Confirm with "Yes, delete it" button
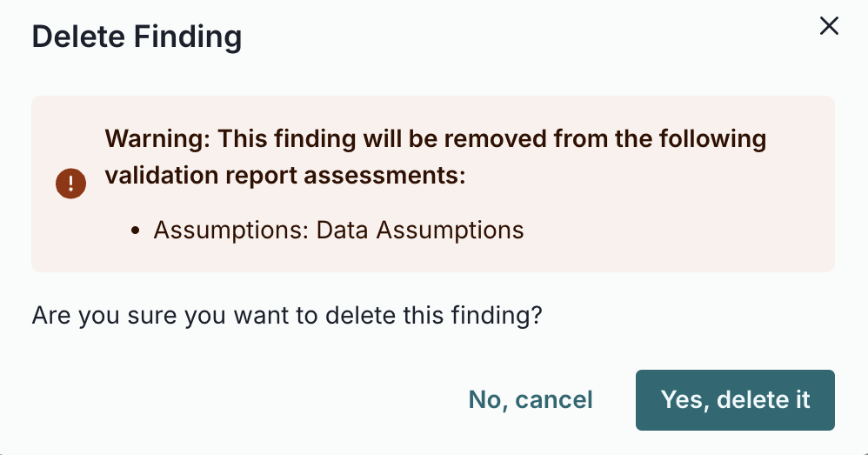The height and width of the screenshot is (455, 868). (x=735, y=400)
